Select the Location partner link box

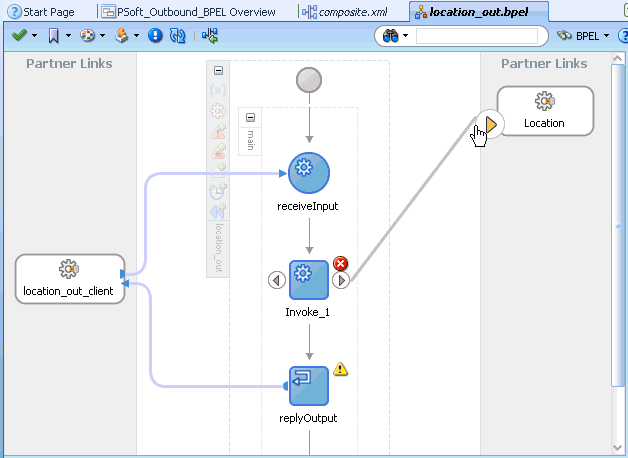tap(545, 111)
